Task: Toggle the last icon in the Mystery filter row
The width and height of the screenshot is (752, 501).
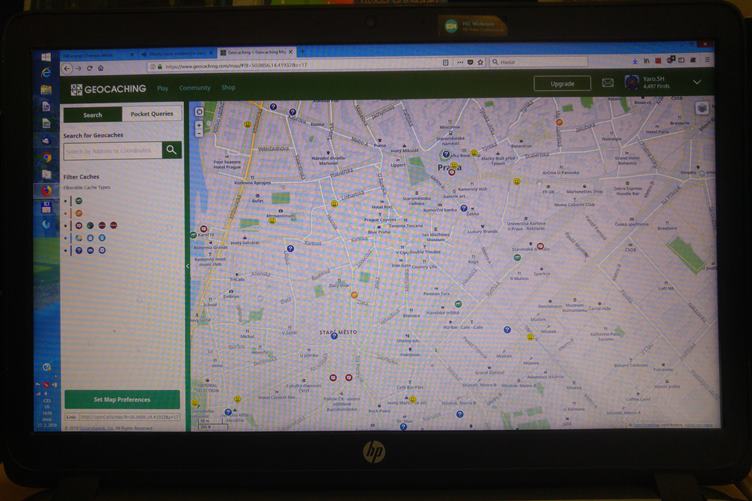Action: (102, 250)
